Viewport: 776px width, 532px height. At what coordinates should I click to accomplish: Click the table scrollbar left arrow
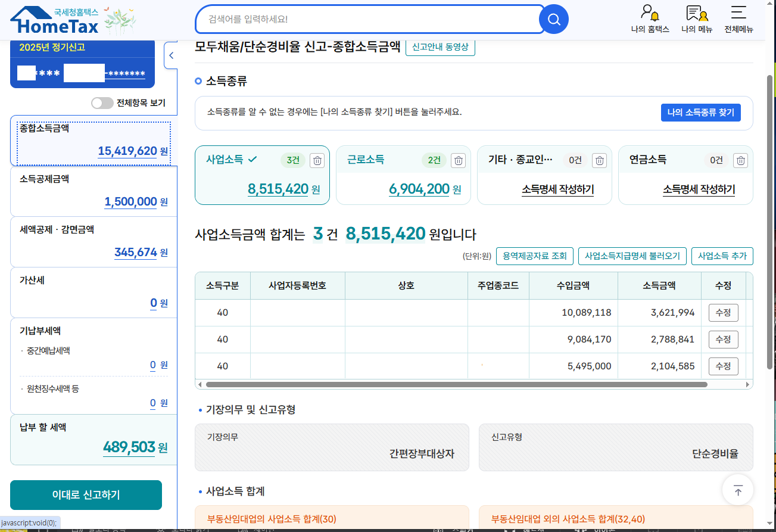click(199, 385)
